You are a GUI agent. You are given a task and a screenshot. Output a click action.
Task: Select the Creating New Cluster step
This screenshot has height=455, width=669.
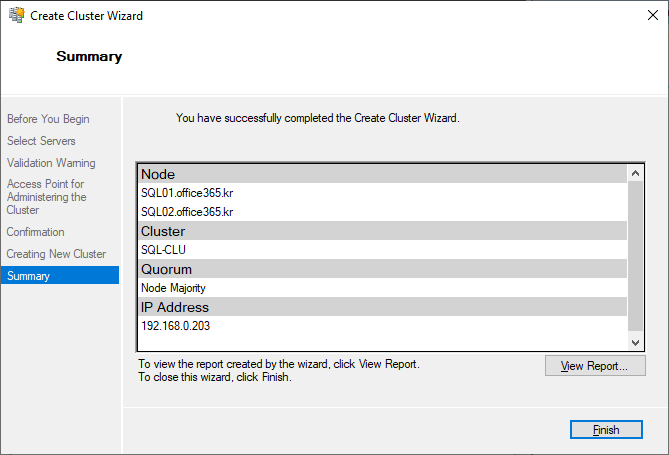click(x=56, y=254)
